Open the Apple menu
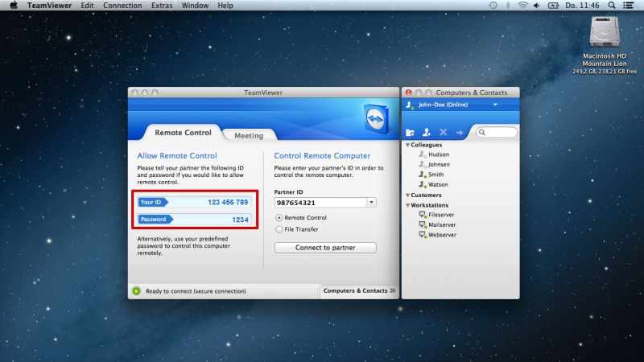The width and height of the screenshot is (644, 362). pyautogui.click(x=14, y=6)
